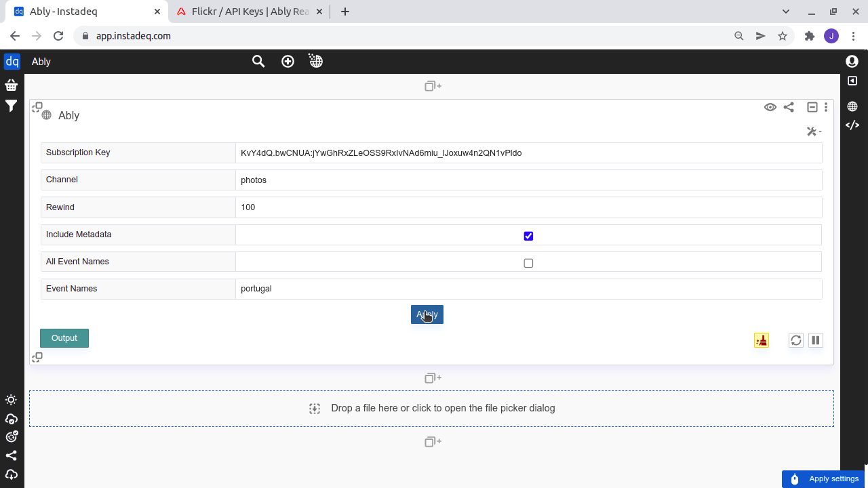Click the Event Names field with portugal
This screenshot has height=488, width=868.
point(529,289)
